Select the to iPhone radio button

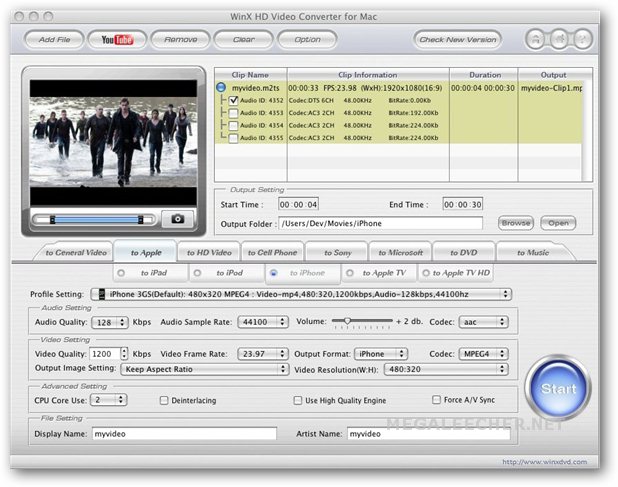274,273
